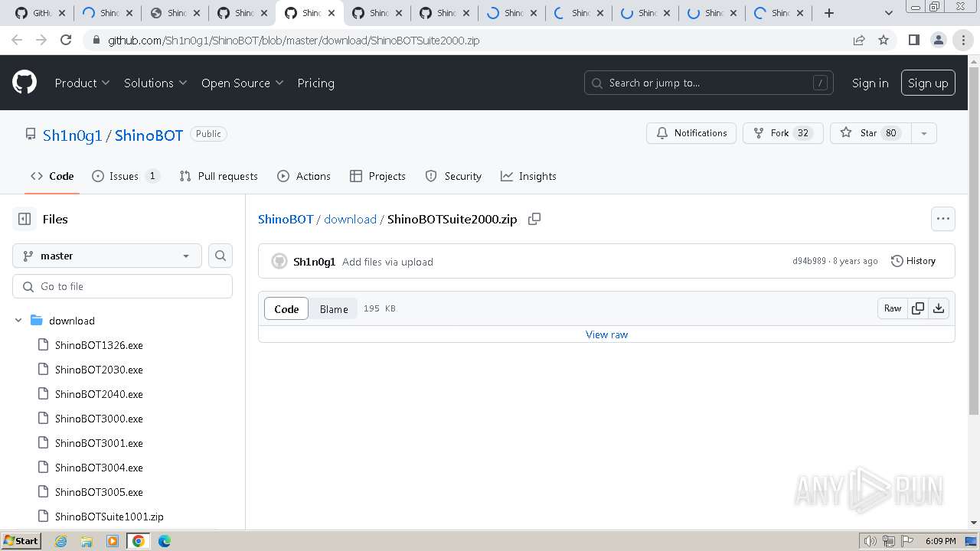Collapse the download folder tree
Screen dimensions: 980x551
tap(18, 321)
